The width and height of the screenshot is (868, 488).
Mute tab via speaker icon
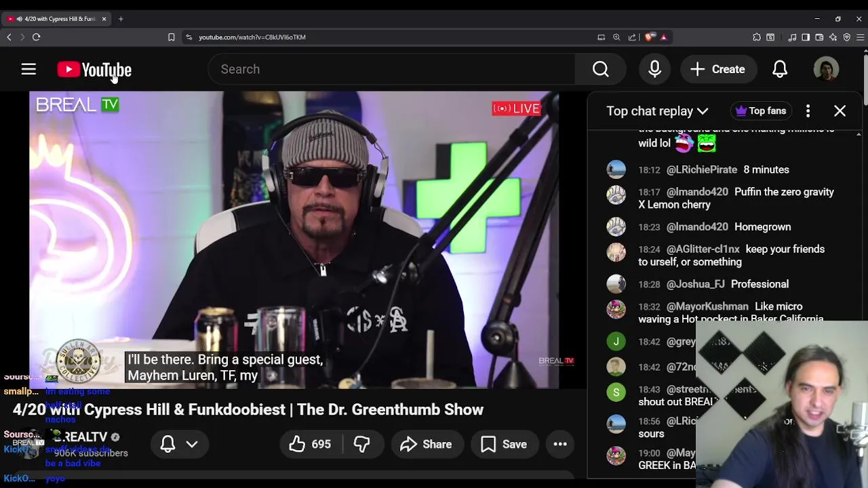18,19
